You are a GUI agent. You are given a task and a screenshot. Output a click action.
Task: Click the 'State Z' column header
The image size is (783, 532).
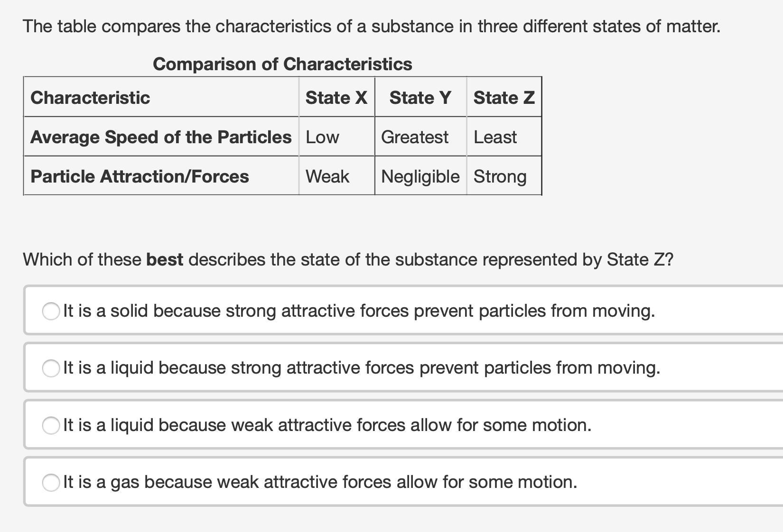click(x=504, y=98)
